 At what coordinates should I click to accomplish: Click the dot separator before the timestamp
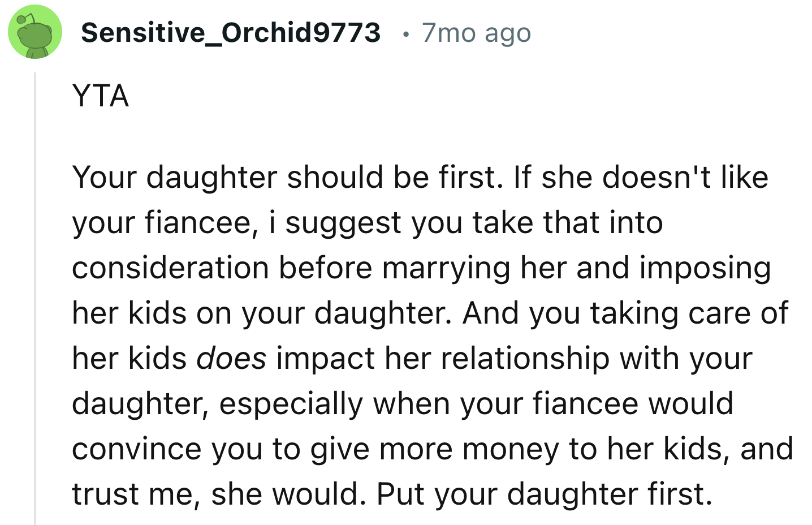[x=405, y=34]
